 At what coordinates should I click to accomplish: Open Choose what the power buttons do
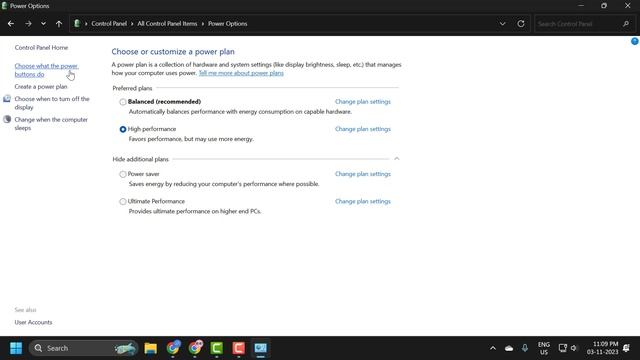tap(47, 70)
